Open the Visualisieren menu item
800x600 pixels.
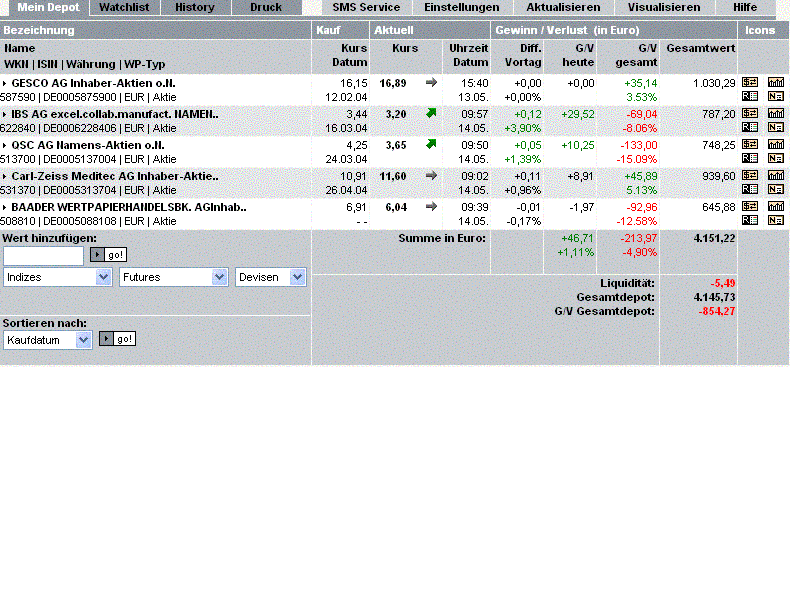(664, 7)
